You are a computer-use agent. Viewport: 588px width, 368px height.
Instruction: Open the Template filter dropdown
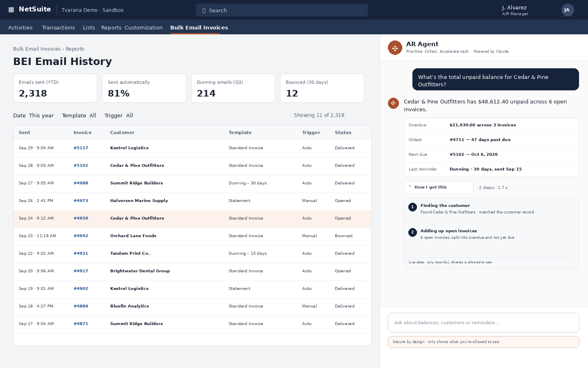tap(79, 116)
